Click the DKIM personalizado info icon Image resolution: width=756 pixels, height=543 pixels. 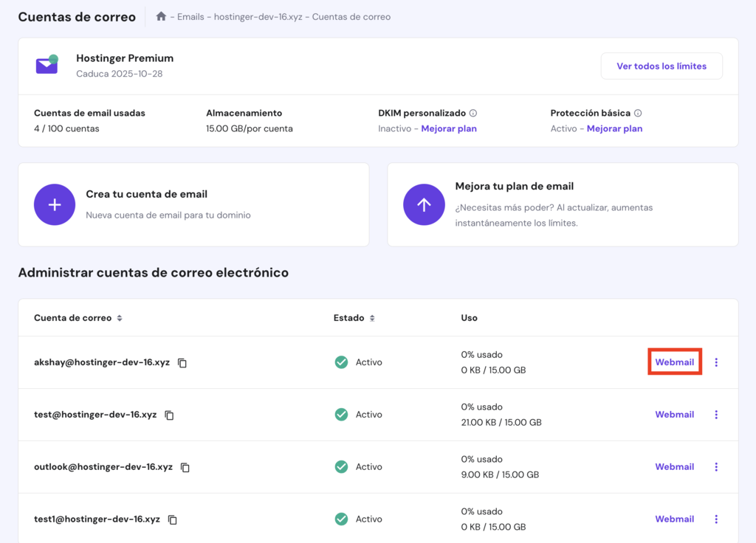tap(472, 113)
